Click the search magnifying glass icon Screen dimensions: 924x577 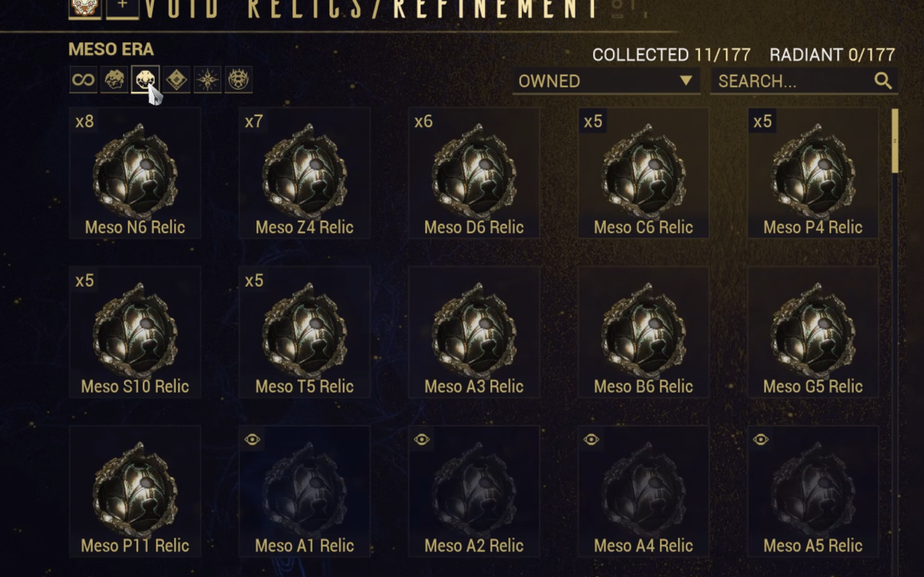(x=883, y=81)
